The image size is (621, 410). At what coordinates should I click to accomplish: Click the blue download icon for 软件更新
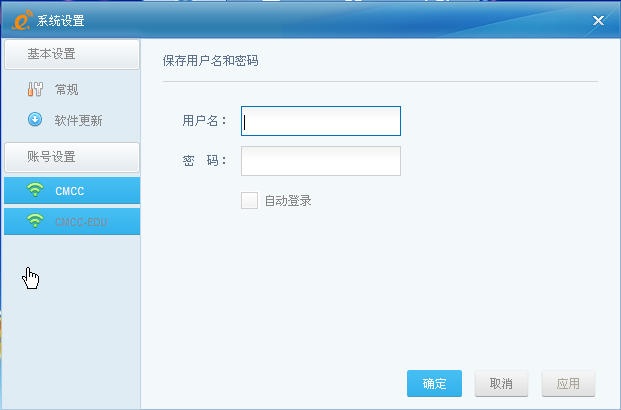pos(35,120)
